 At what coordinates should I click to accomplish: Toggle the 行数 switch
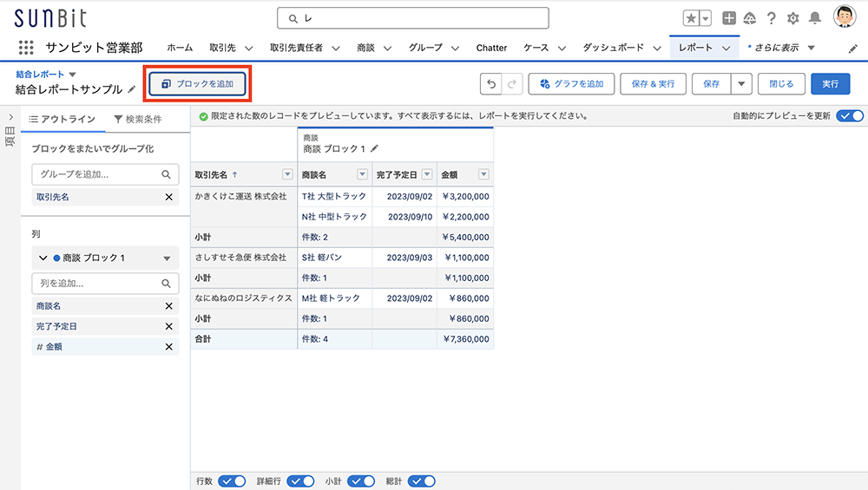[x=232, y=481]
